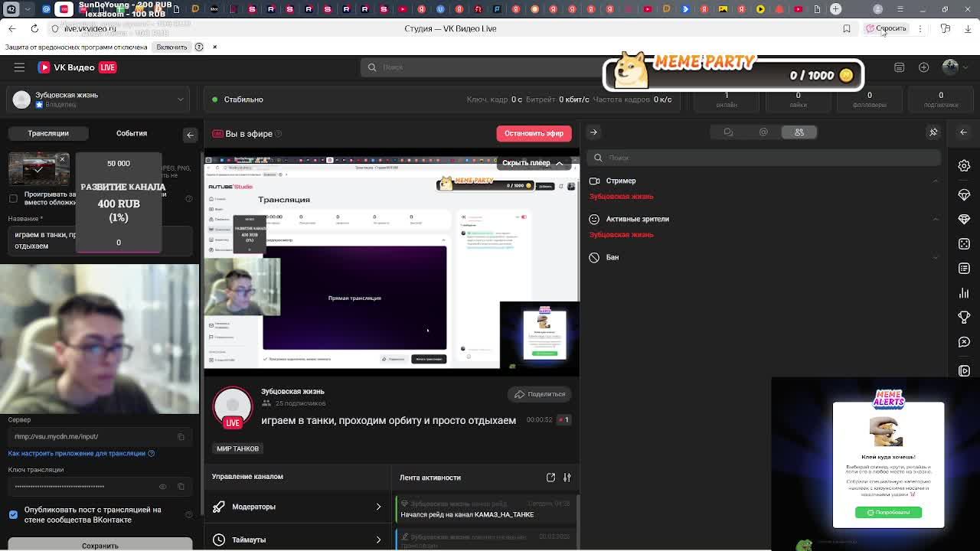
Task: Open help for the VK wall post option
Action: (188, 515)
